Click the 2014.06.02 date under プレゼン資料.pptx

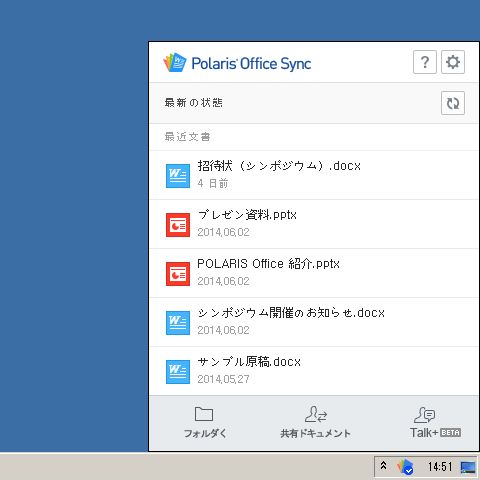tap(223, 232)
